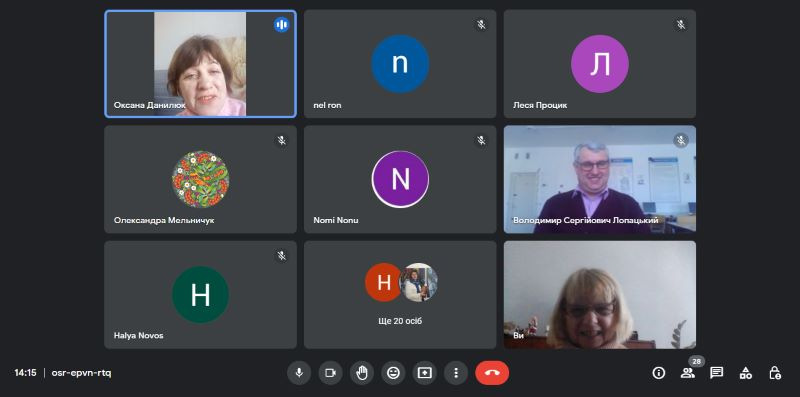
Task: Open the emoji reactions button
Action: point(393,373)
